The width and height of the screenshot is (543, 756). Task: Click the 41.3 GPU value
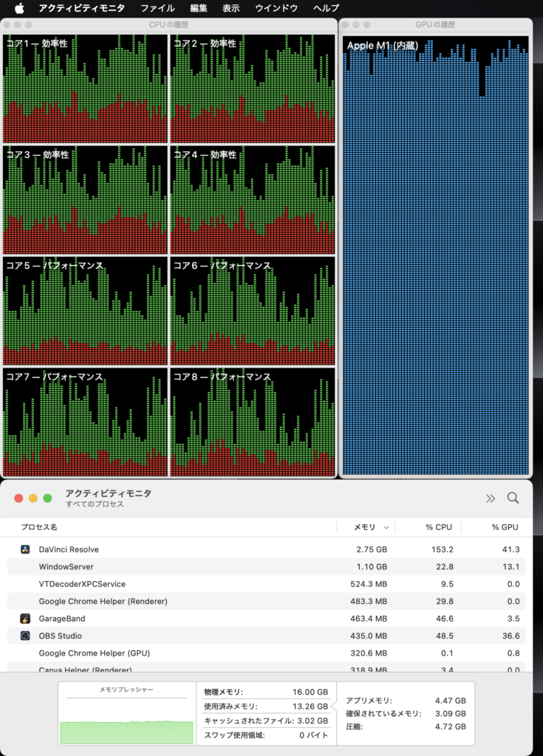click(x=510, y=549)
